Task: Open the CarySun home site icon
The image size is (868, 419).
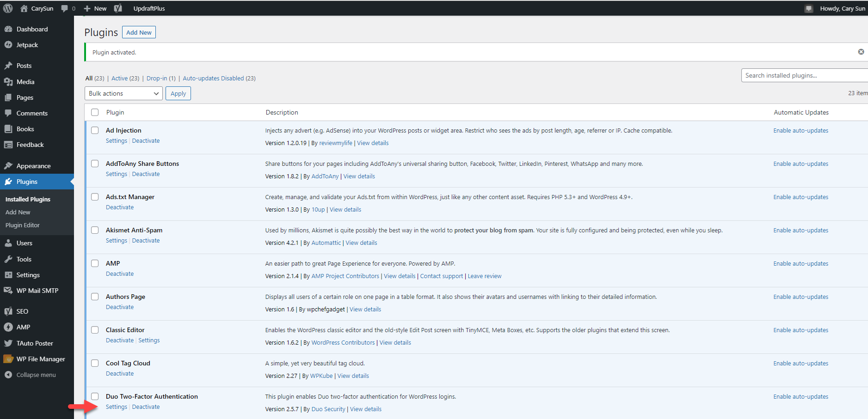Action: 24,8
